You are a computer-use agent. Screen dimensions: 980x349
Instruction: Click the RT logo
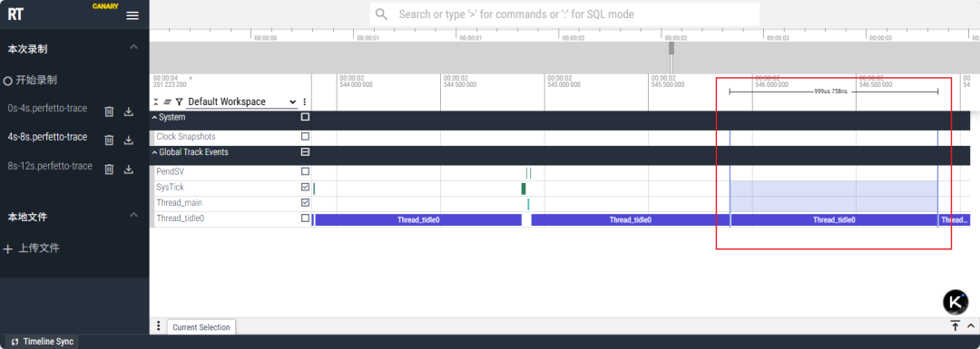pos(15,15)
